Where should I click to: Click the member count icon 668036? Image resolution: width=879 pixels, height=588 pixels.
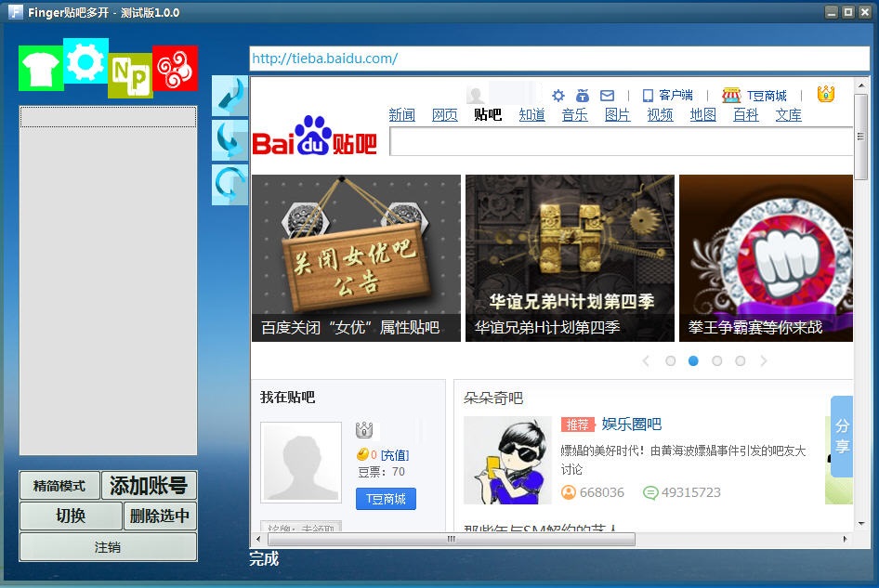click(569, 492)
